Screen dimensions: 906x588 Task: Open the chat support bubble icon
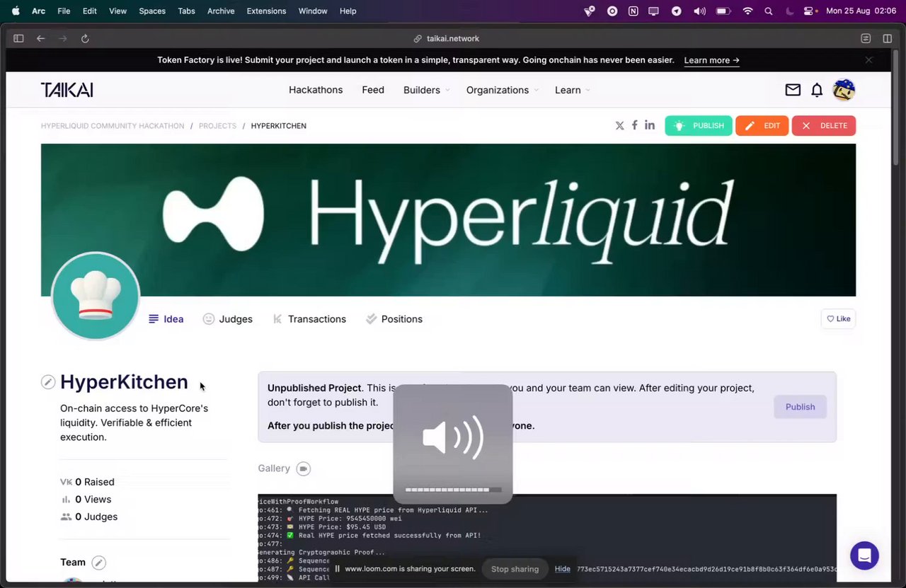[864, 555]
